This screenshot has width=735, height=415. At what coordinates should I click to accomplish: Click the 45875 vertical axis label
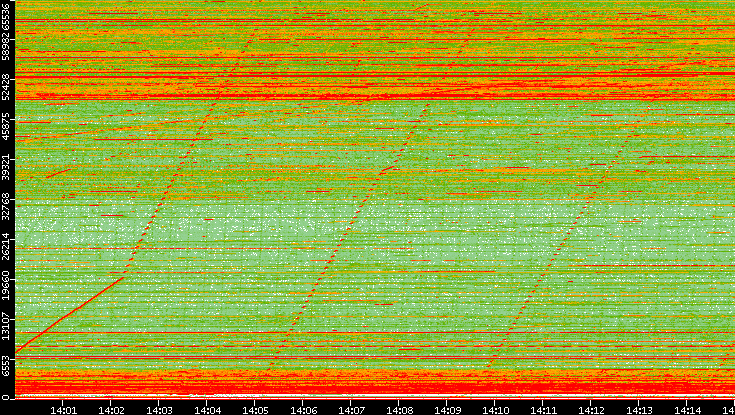(5, 126)
